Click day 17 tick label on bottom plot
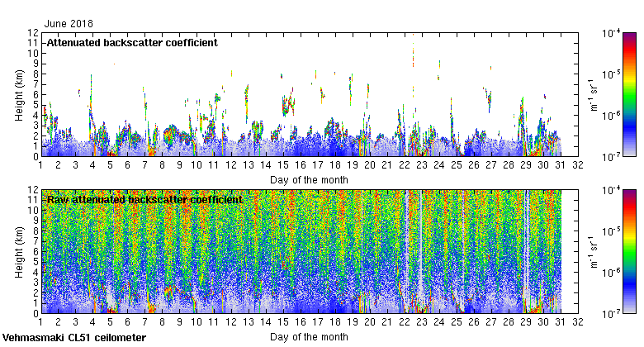Viewport: 644px width, 347px height. click(x=318, y=322)
